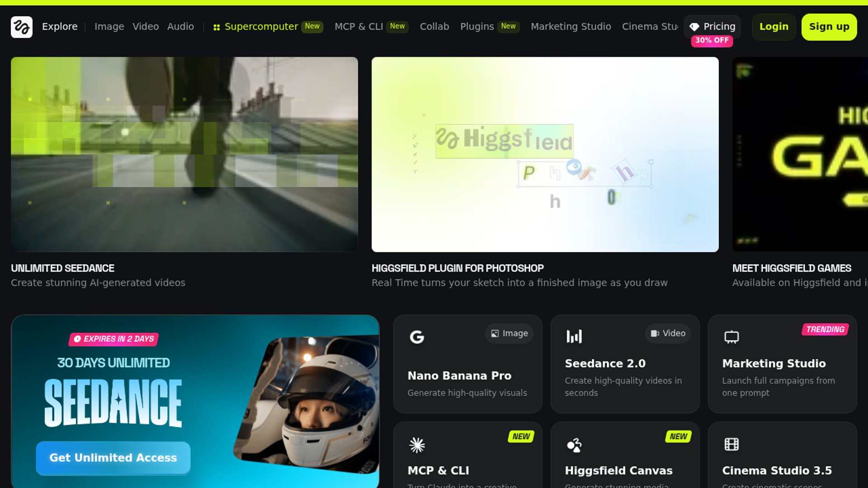Click HIGGSFIELD PLUGIN FOR PHOTOSHOP heading
The image size is (868, 488).
pos(458,268)
